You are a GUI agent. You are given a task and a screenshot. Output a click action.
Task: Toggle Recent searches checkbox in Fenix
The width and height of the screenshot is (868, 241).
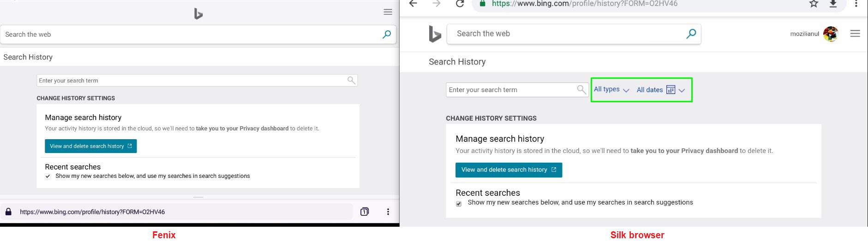48,176
